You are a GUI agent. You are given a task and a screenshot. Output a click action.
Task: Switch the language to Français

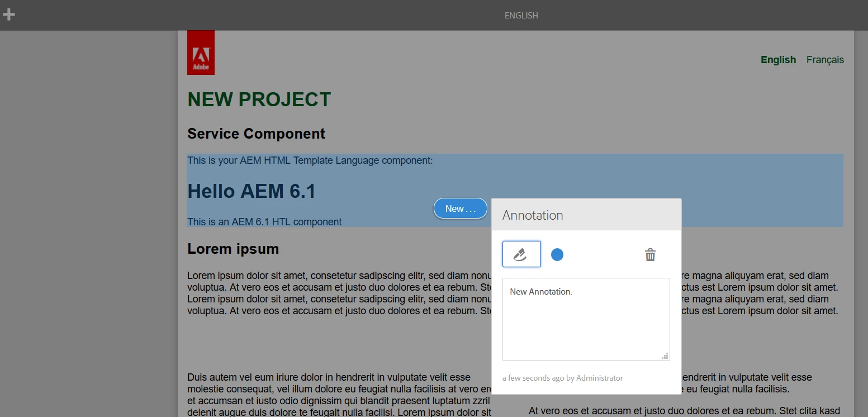[825, 60]
